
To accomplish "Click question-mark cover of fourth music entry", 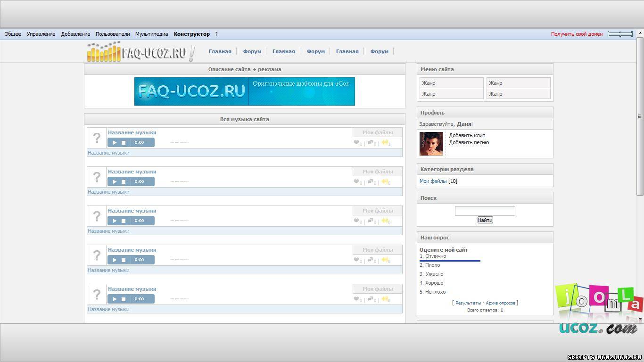I will (x=97, y=255).
